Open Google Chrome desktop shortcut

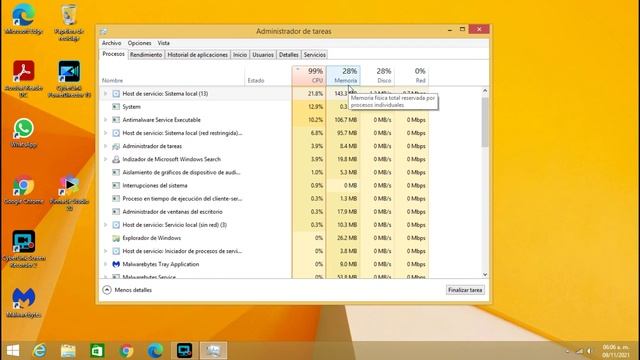click(24, 190)
